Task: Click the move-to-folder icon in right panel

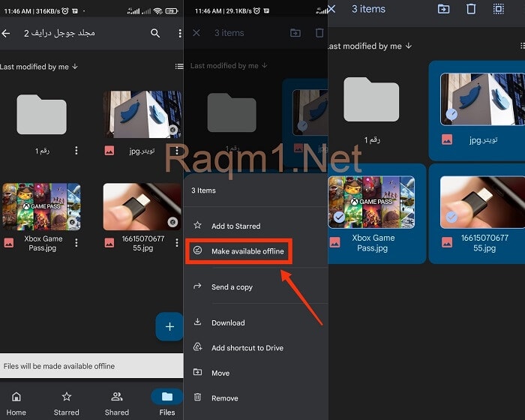Action: point(444,9)
